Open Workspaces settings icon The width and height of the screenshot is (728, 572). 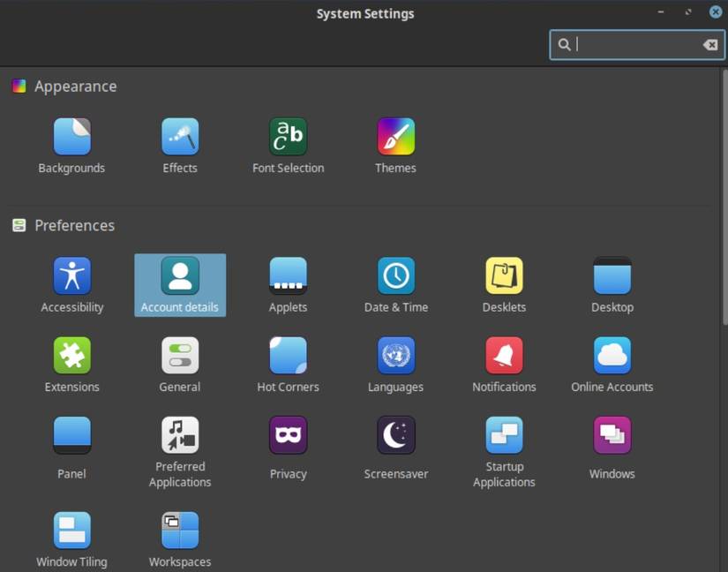[x=180, y=531]
